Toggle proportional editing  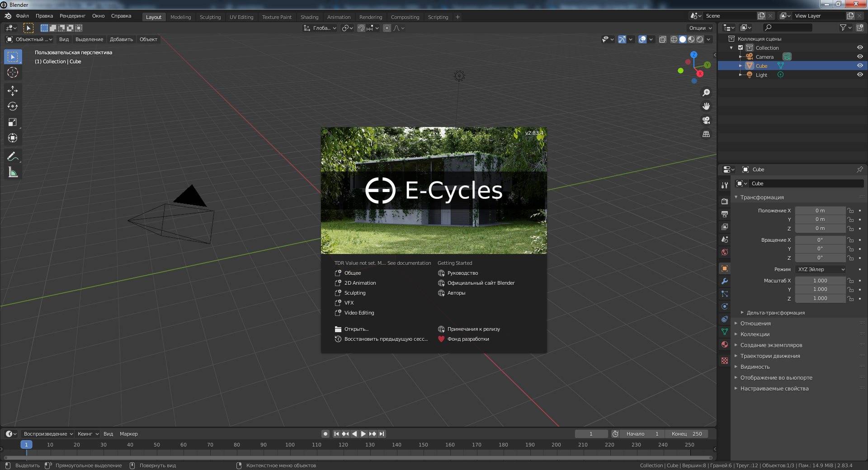pyautogui.click(x=387, y=28)
